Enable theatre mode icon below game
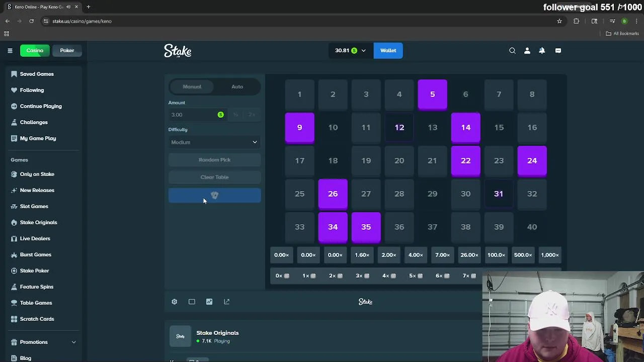Image resolution: width=644 pixels, height=362 pixels. [x=192, y=302]
